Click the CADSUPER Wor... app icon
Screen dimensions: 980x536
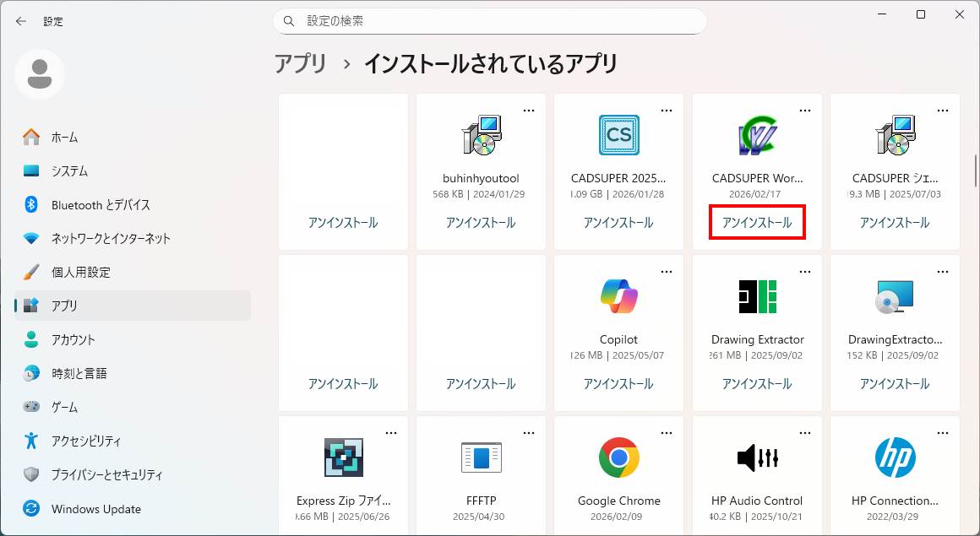(758, 135)
